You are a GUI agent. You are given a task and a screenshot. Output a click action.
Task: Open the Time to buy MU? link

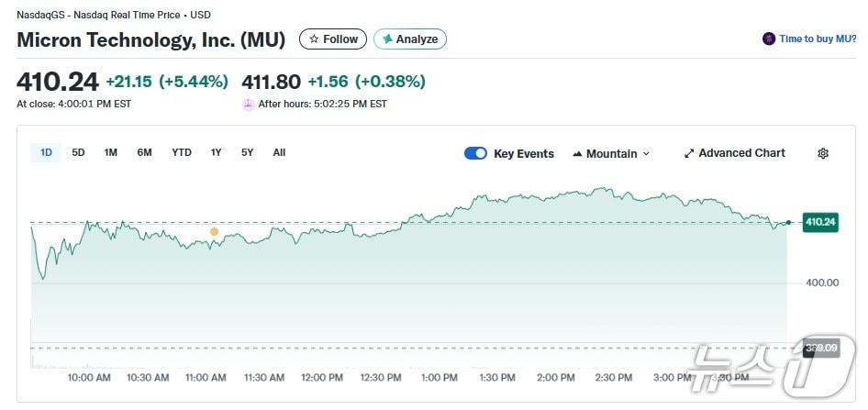[818, 39]
